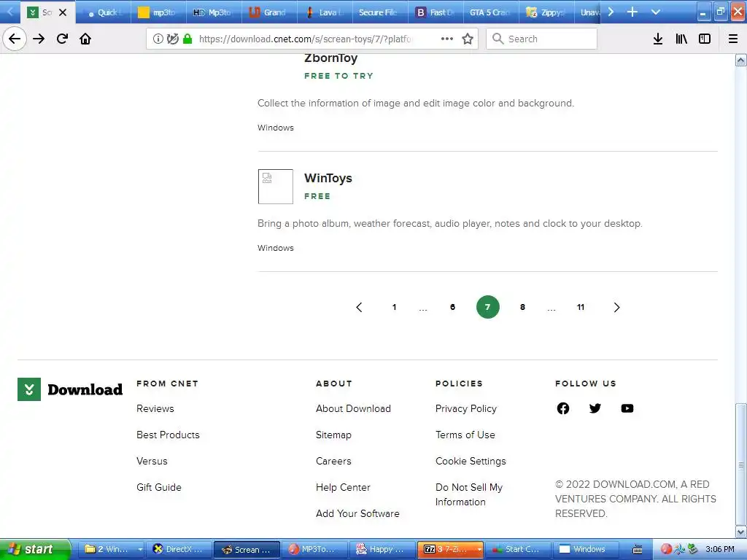Viewport: 747px width, 560px height.
Task: Open the list all tabs dropdown chevron
Action: tap(656, 12)
